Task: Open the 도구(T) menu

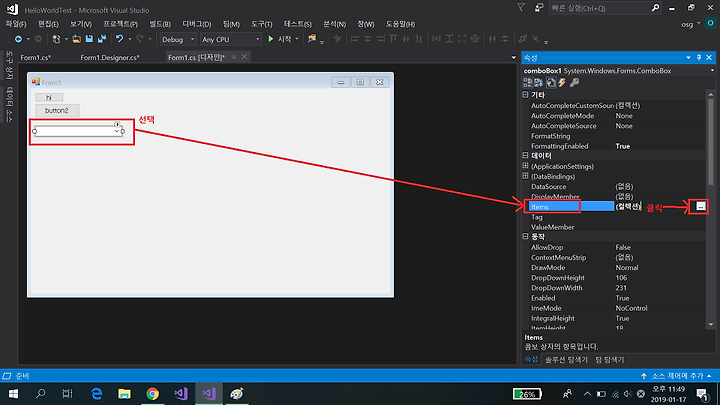Action: 261,24
